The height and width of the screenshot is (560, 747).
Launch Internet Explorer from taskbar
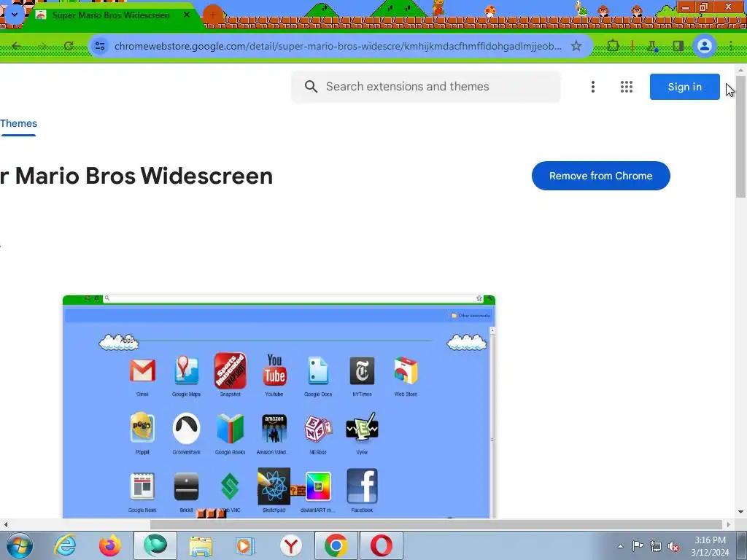64,545
